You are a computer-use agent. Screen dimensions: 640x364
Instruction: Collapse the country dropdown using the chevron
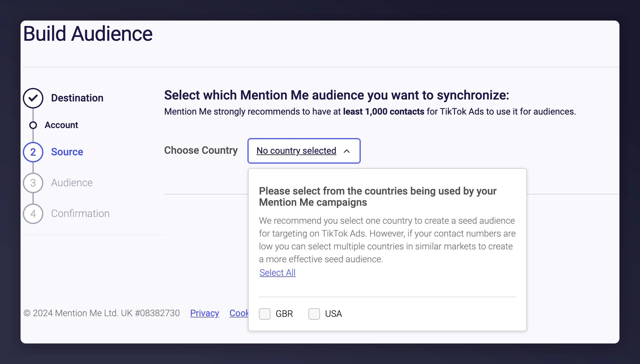pos(347,151)
